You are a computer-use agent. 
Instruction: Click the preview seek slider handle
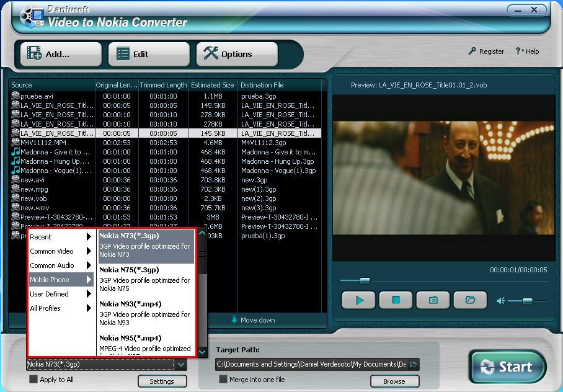[x=365, y=280]
